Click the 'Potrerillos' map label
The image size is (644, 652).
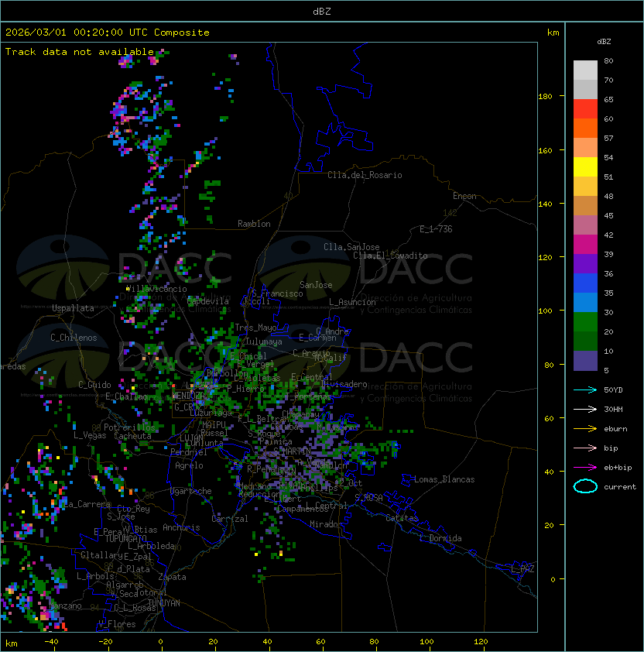tap(129, 427)
